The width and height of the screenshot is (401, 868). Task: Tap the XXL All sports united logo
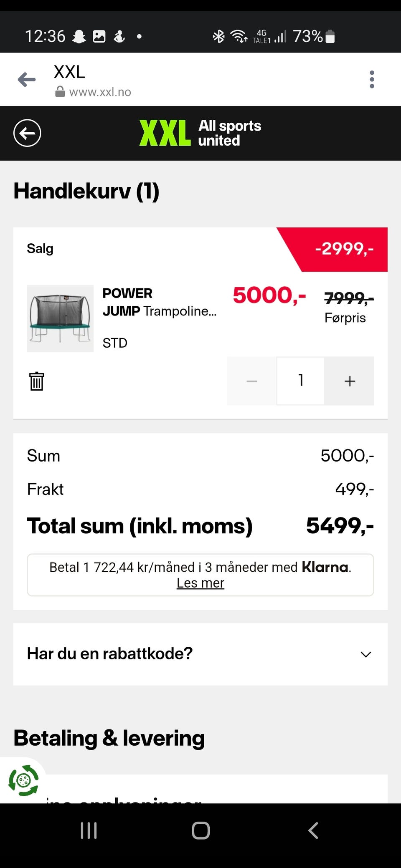200,133
